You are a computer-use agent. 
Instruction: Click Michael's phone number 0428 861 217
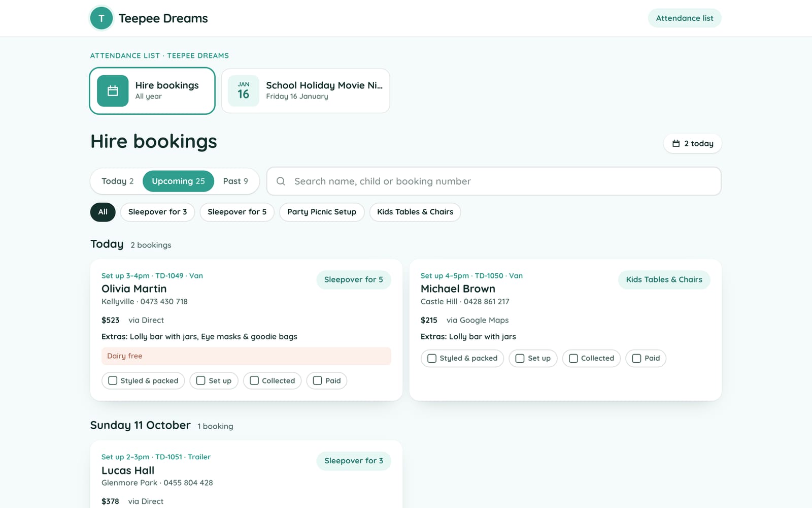click(486, 302)
